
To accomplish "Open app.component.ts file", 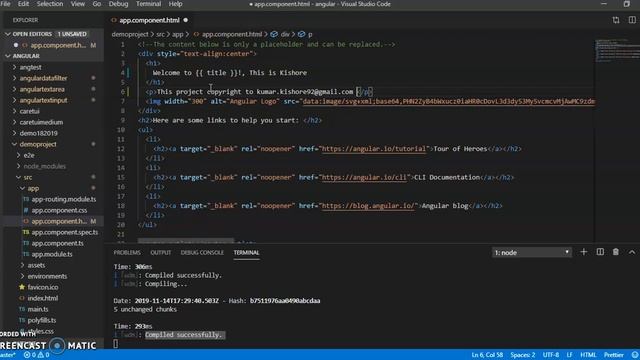I will [58, 243].
